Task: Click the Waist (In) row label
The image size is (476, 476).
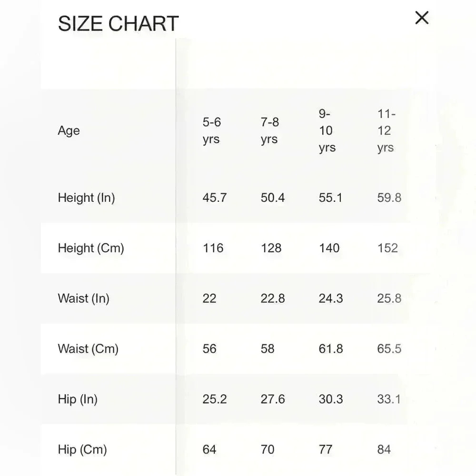Action: (x=83, y=298)
